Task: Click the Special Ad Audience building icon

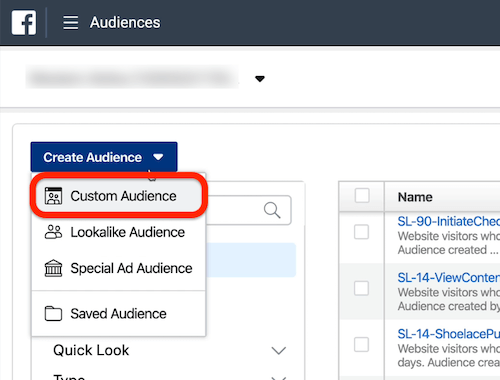Action: click(53, 268)
